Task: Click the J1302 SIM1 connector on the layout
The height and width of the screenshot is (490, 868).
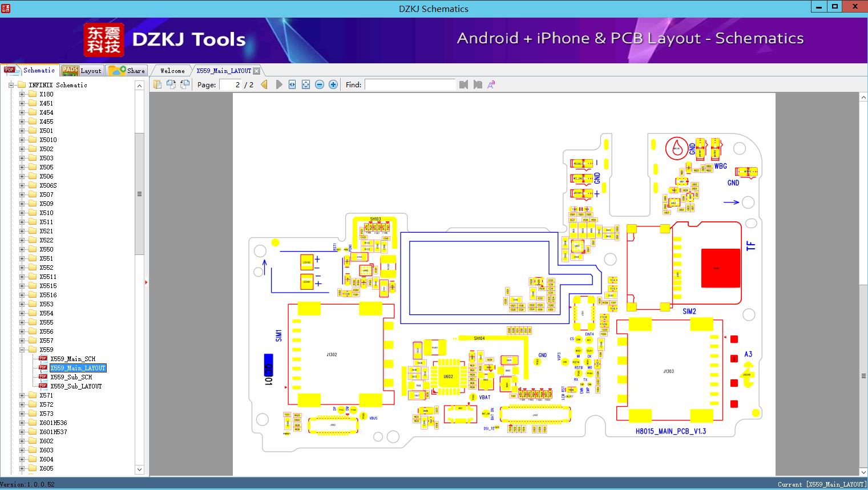Action: (341, 354)
